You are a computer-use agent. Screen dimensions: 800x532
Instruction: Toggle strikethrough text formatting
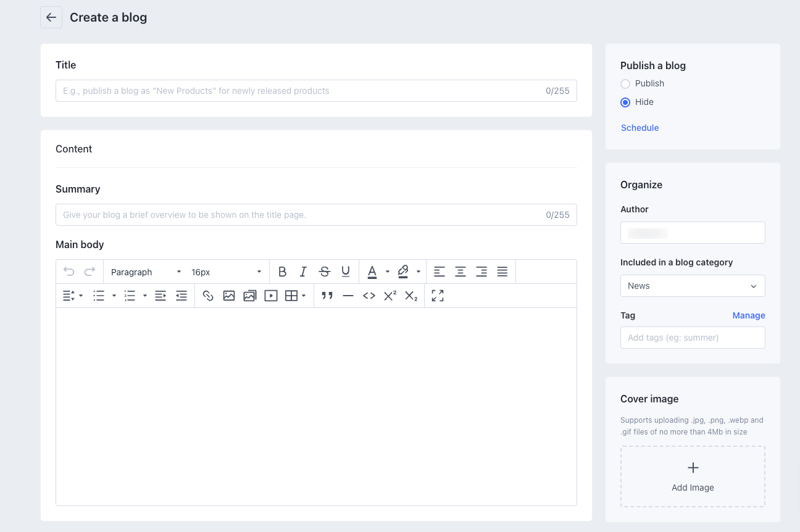(324, 272)
